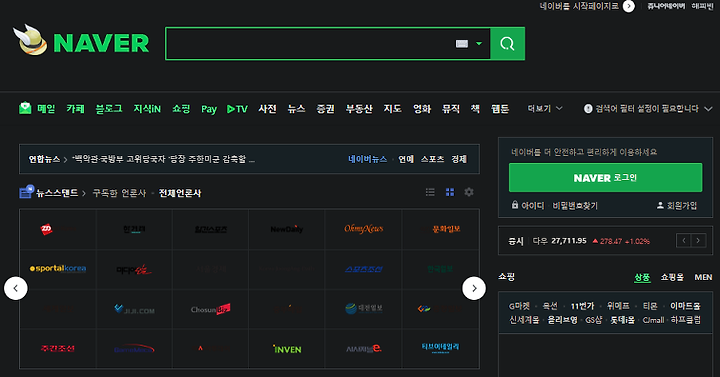The width and height of the screenshot is (720, 377).
Task: Open the 11번가 shopping mall link
Action: [582, 306]
